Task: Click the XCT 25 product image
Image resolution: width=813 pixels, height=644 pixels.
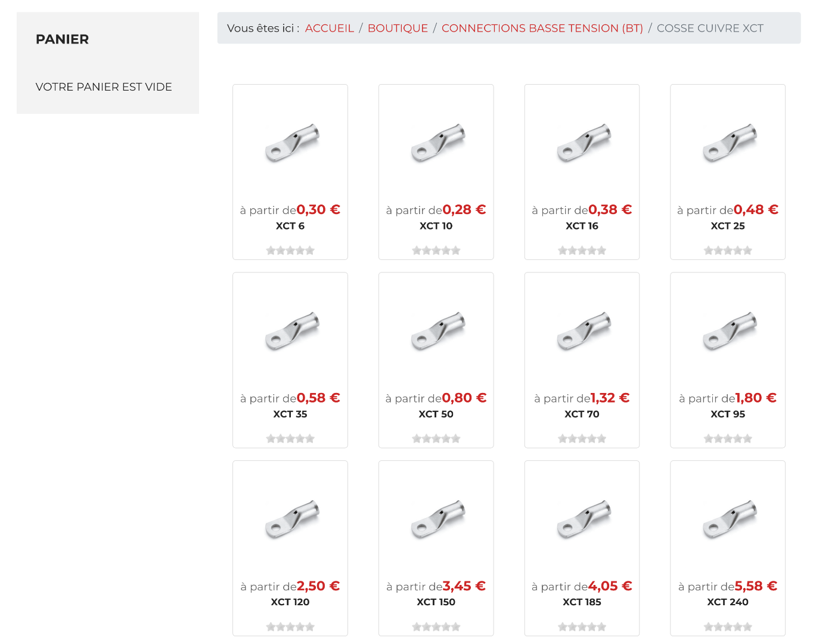Action: click(730, 143)
